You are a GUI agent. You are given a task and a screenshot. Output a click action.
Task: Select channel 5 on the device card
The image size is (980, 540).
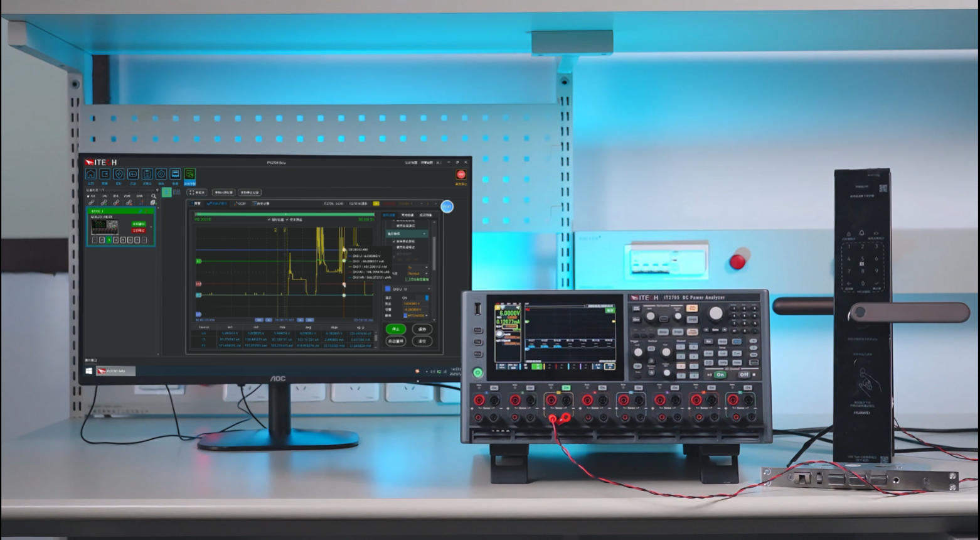tap(123, 240)
